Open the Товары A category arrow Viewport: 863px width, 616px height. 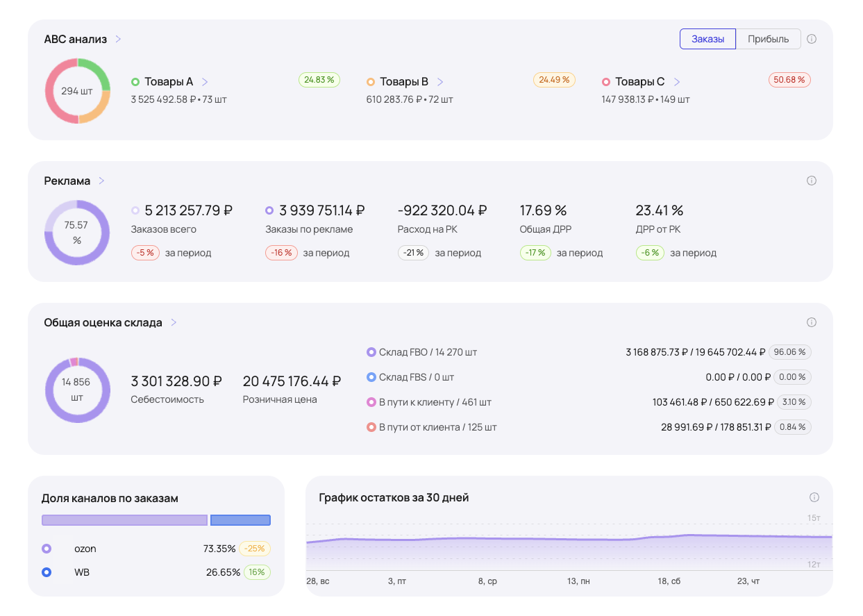(x=205, y=82)
